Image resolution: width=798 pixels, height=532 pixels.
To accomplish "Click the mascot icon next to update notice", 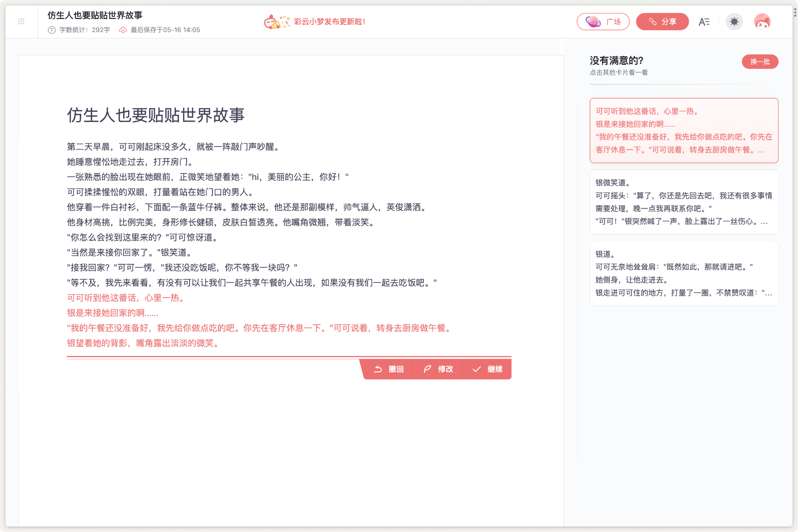I will pyautogui.click(x=272, y=21).
